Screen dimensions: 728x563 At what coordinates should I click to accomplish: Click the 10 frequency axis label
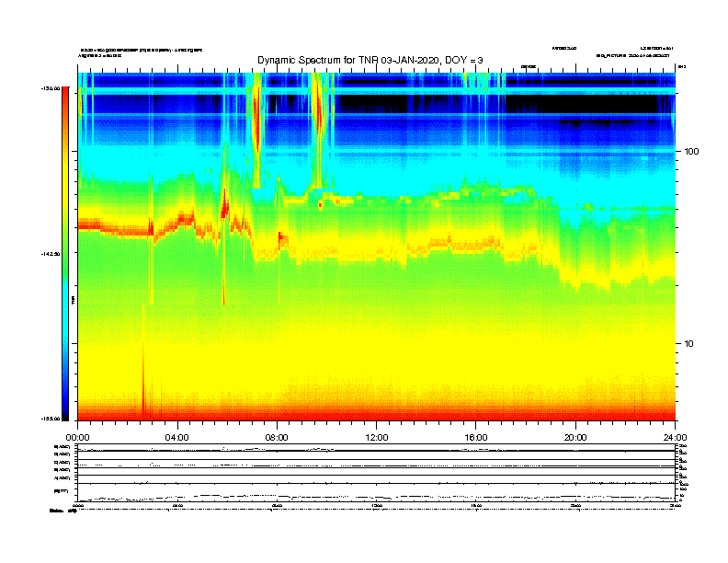689,344
